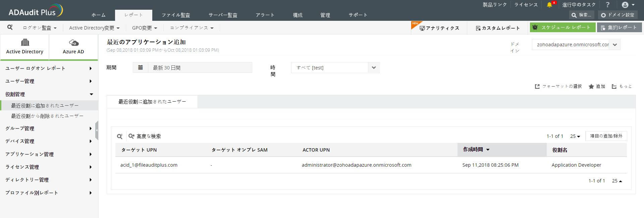Expand ユーザー管理 section
This screenshot has width=644, height=218.
click(x=49, y=81)
